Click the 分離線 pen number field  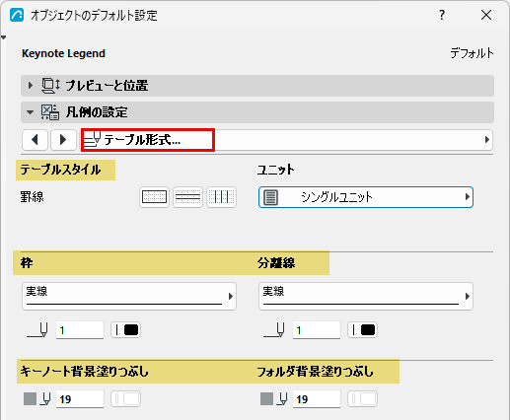[317, 330]
